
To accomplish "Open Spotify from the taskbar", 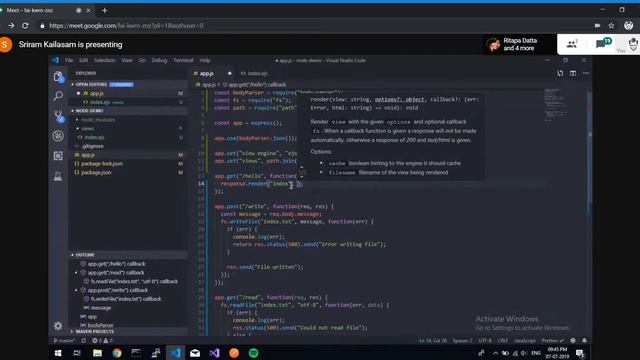I will [x=253, y=353].
